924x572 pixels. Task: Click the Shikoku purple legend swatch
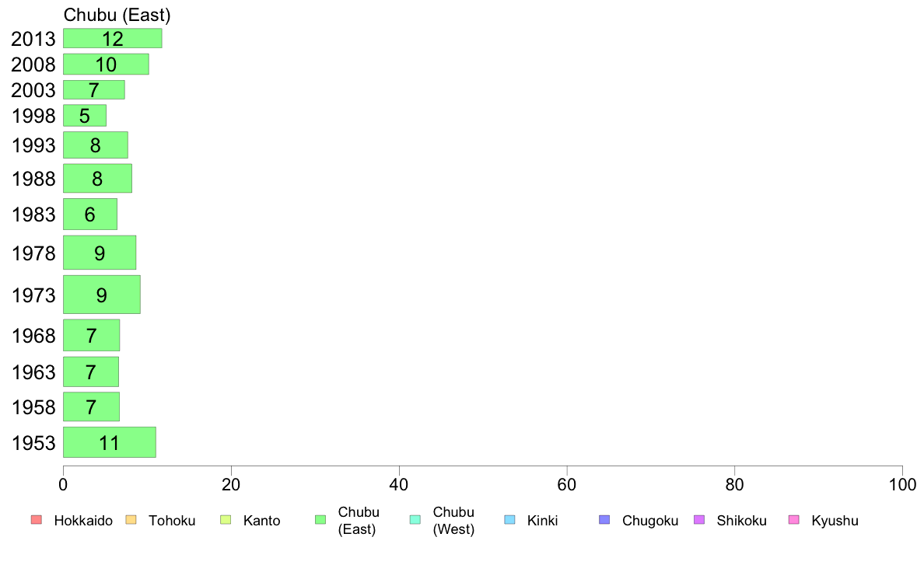tap(699, 520)
